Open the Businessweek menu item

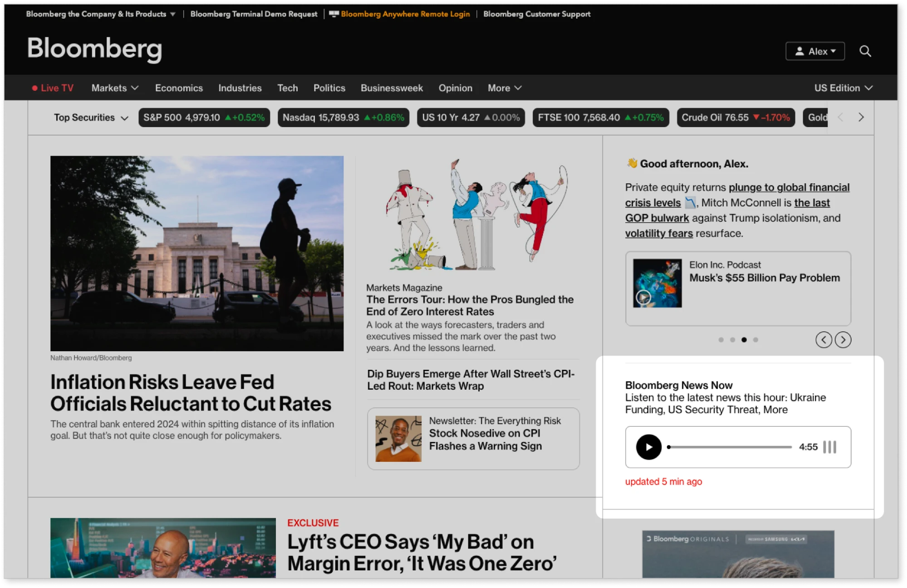(392, 88)
